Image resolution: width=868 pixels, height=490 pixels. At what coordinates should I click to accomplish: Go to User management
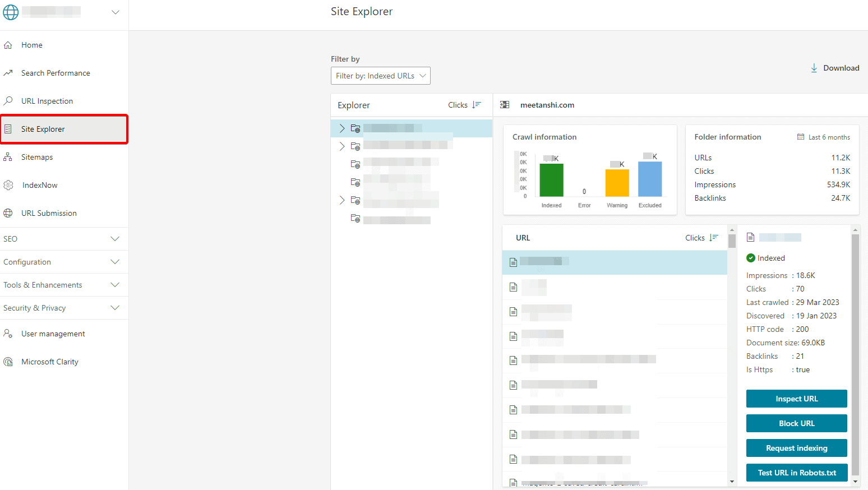pos(53,334)
